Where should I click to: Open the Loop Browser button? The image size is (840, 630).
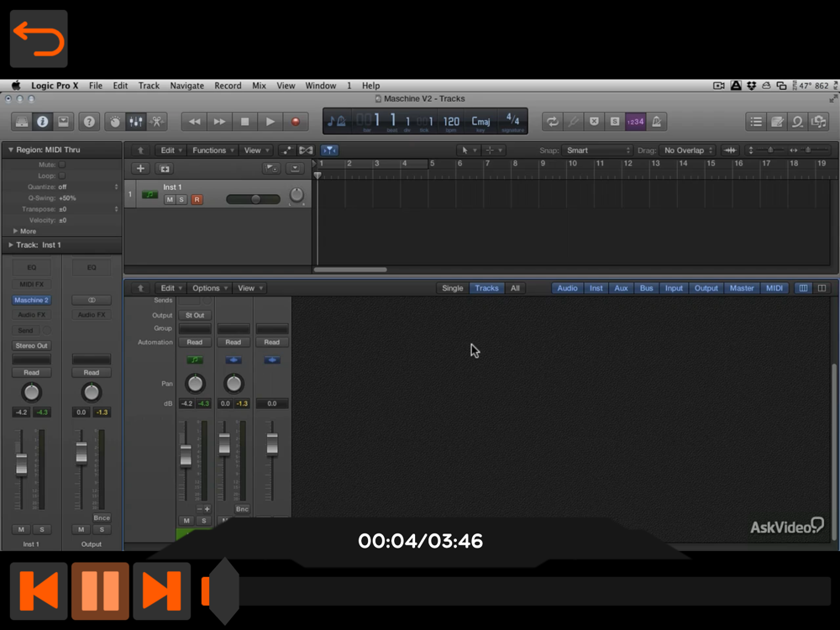coord(798,122)
